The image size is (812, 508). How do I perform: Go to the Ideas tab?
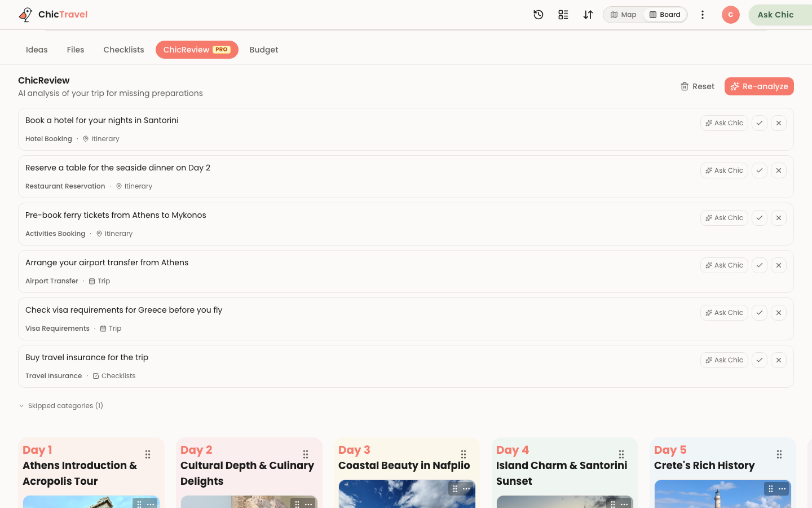(x=37, y=50)
